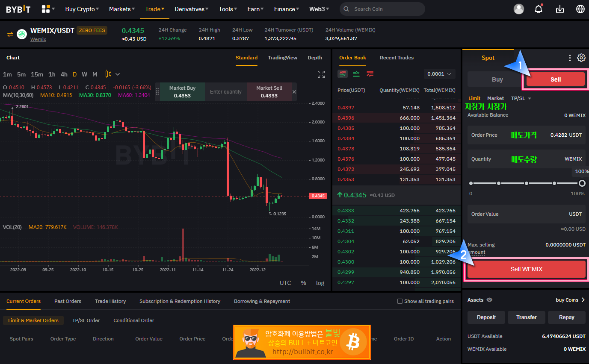Click the Deposit button
This screenshot has width=589, height=364.
(x=486, y=317)
